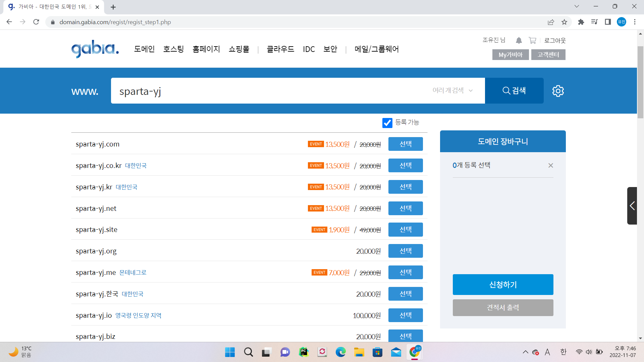Toggle the Korean IME 한 indicator
644x362 pixels.
563,352
